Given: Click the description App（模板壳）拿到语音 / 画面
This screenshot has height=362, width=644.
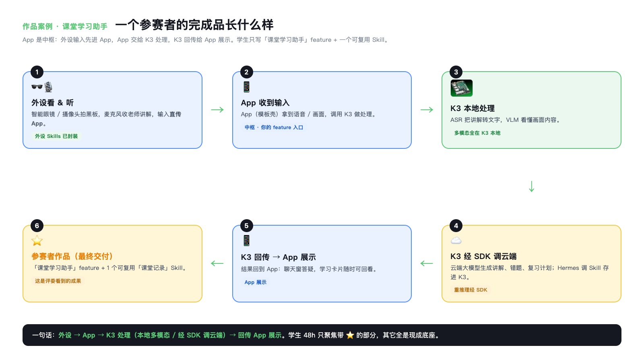Looking at the screenshot, I should tap(310, 114).
